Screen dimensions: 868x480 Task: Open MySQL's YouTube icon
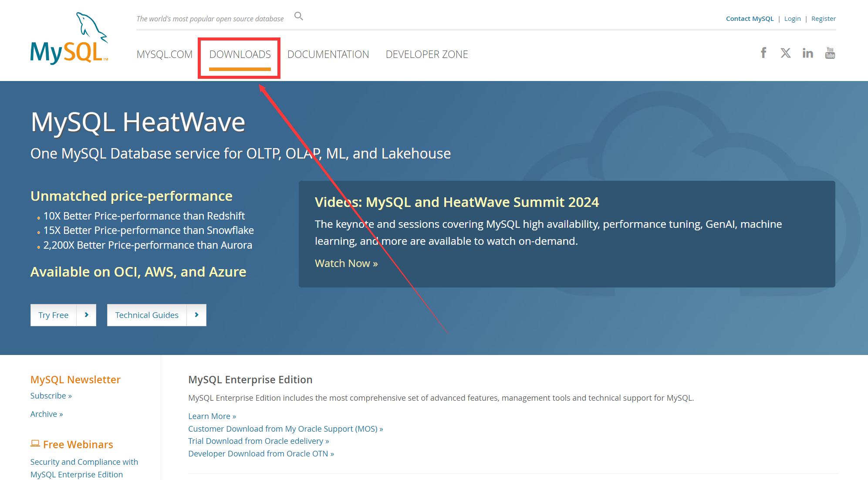(830, 53)
